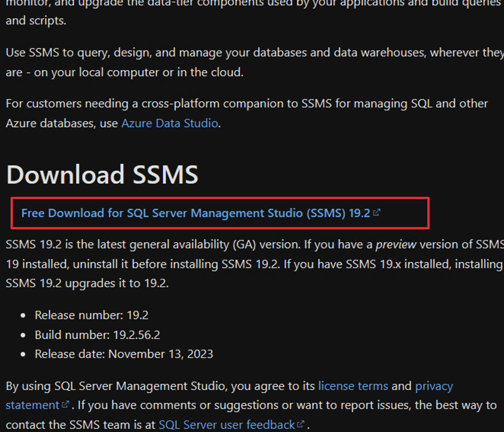Click external-link icon after privacy statement
This screenshot has height=432, width=504.
[65, 404]
